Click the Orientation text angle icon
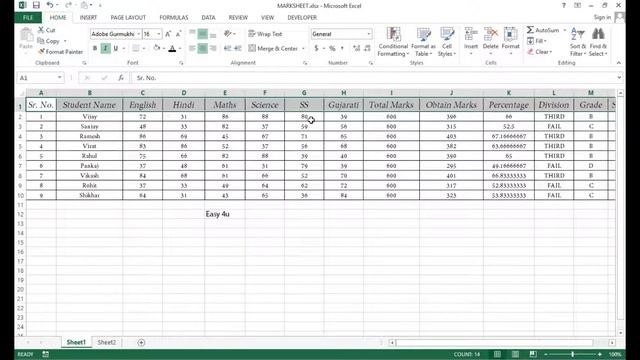This screenshot has width=640, height=360. click(228, 34)
